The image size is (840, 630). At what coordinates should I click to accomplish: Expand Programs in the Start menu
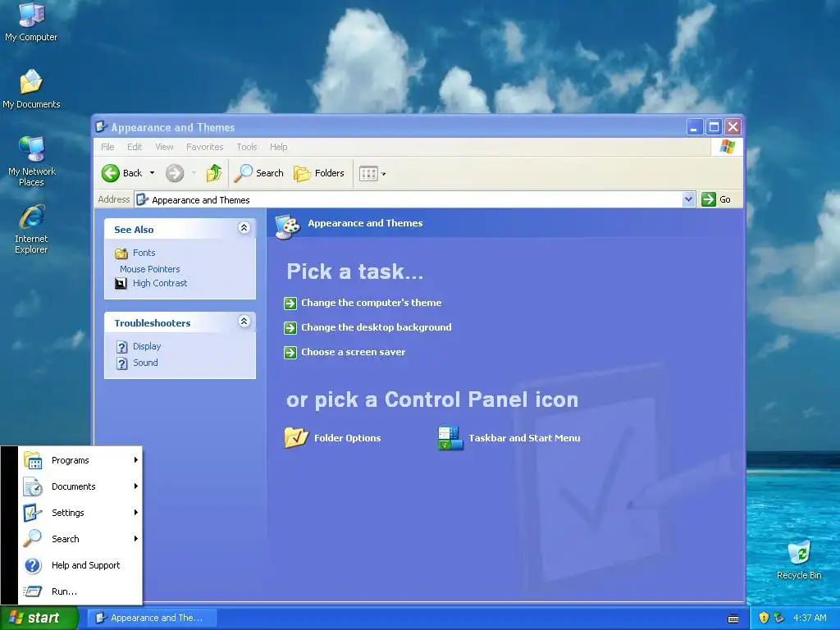80,460
